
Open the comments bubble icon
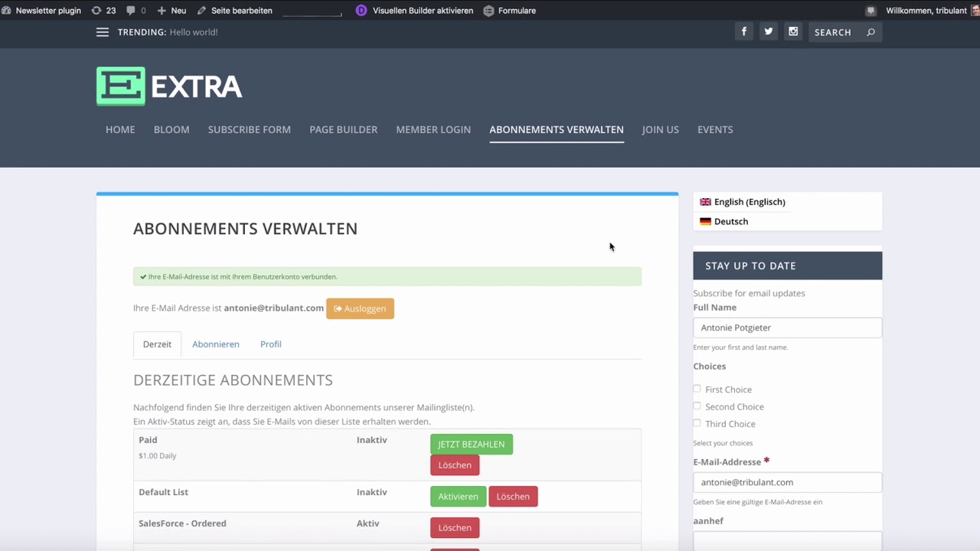click(131, 11)
